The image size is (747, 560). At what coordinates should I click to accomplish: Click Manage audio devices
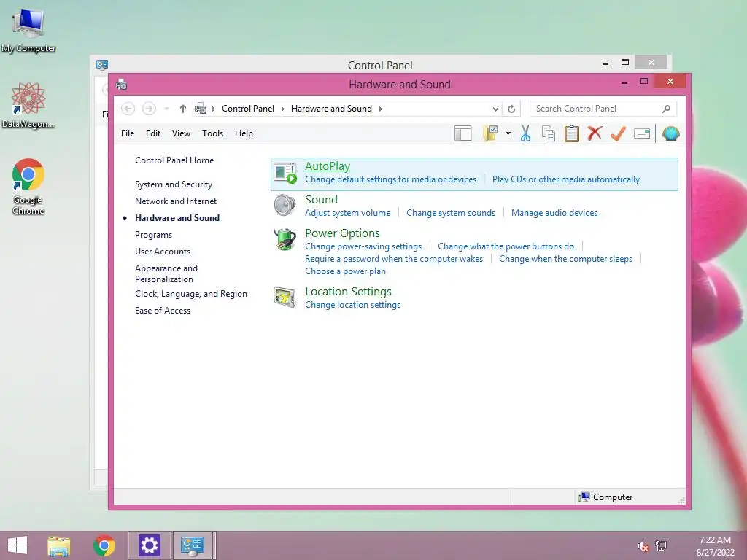pos(554,213)
